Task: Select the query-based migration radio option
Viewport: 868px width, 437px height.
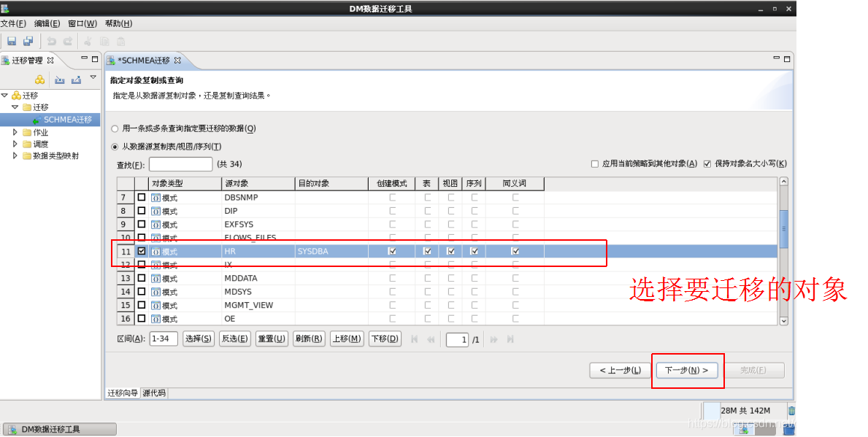Action: click(115, 129)
